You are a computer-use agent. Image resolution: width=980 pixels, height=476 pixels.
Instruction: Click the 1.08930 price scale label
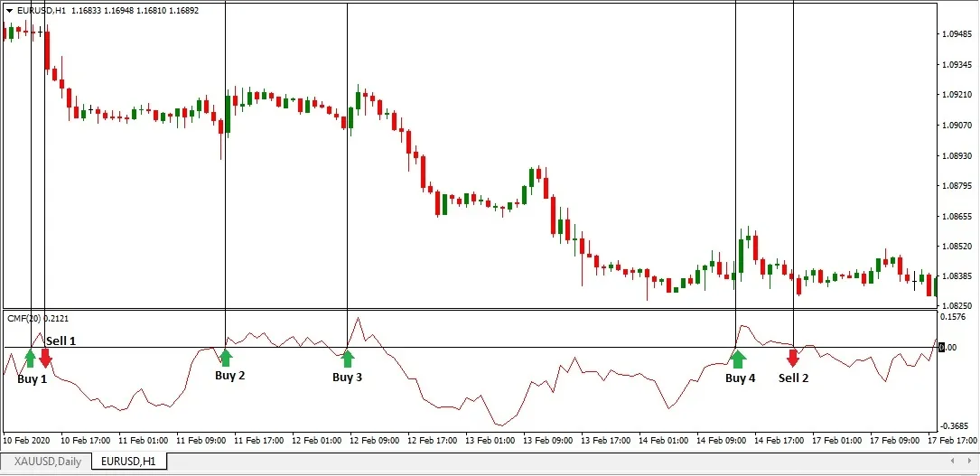click(957, 155)
